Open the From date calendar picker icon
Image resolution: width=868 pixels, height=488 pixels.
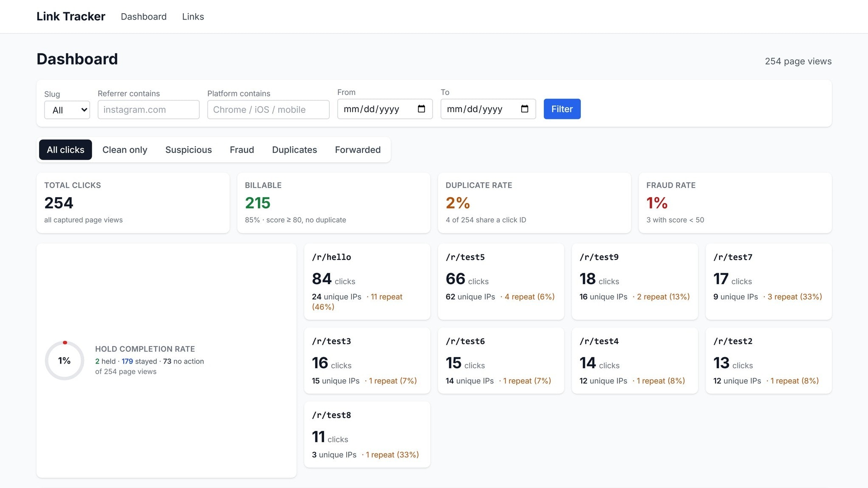pyautogui.click(x=421, y=109)
